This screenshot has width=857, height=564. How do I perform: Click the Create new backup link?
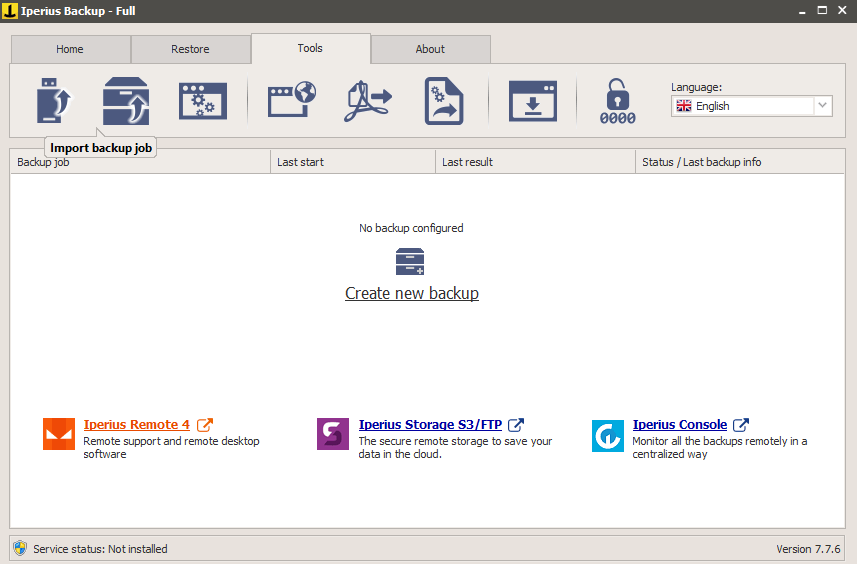[412, 293]
